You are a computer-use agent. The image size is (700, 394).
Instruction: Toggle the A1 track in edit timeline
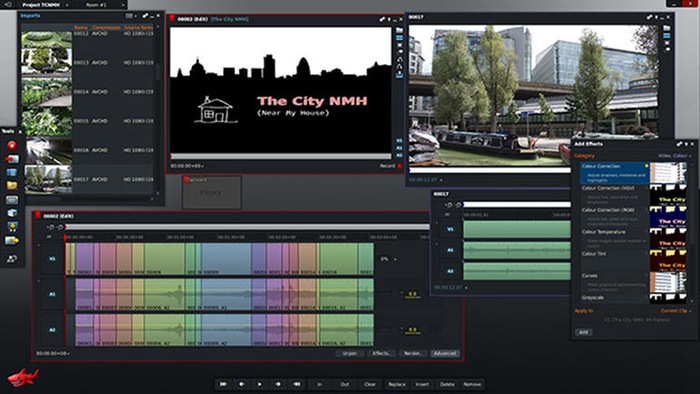52,294
